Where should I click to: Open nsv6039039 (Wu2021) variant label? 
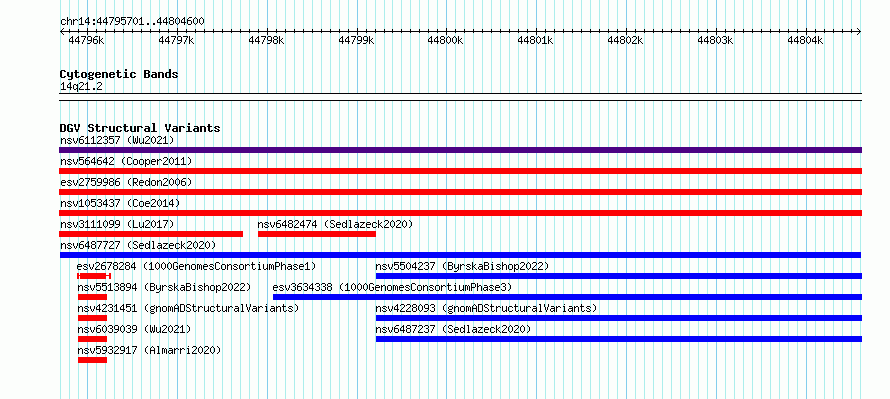point(134,329)
